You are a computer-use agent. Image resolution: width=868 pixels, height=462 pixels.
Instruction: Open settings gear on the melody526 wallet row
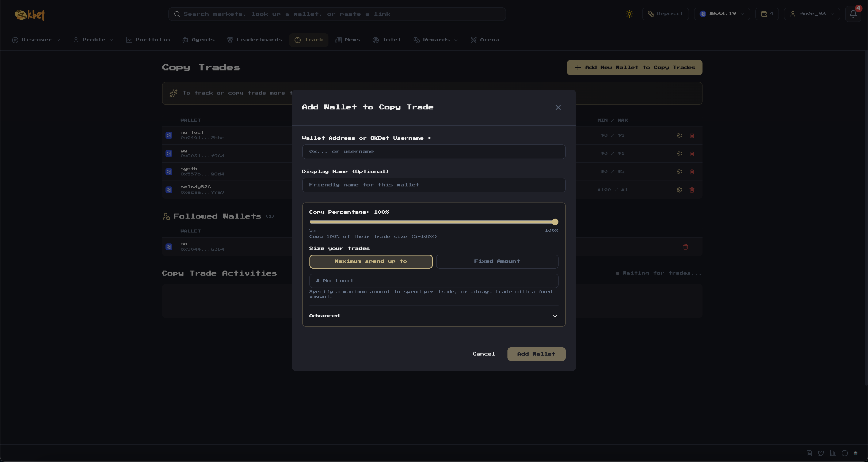(x=679, y=190)
